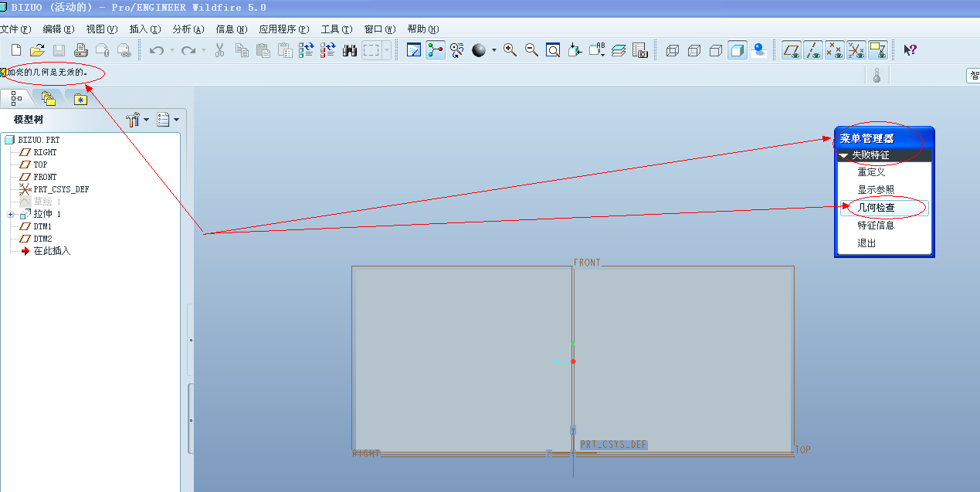The width and height of the screenshot is (980, 492).
Task: Open the undo history dropdown arrow
Action: (x=171, y=50)
